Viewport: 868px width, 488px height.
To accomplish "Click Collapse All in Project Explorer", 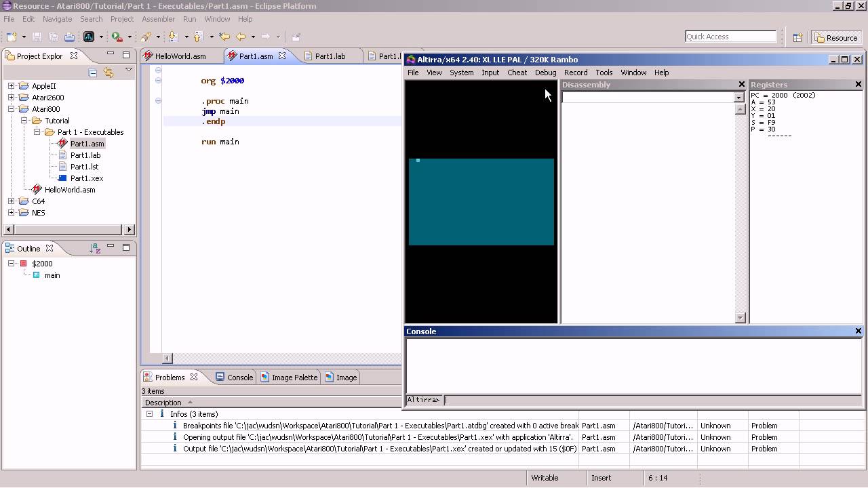I will (x=93, y=73).
